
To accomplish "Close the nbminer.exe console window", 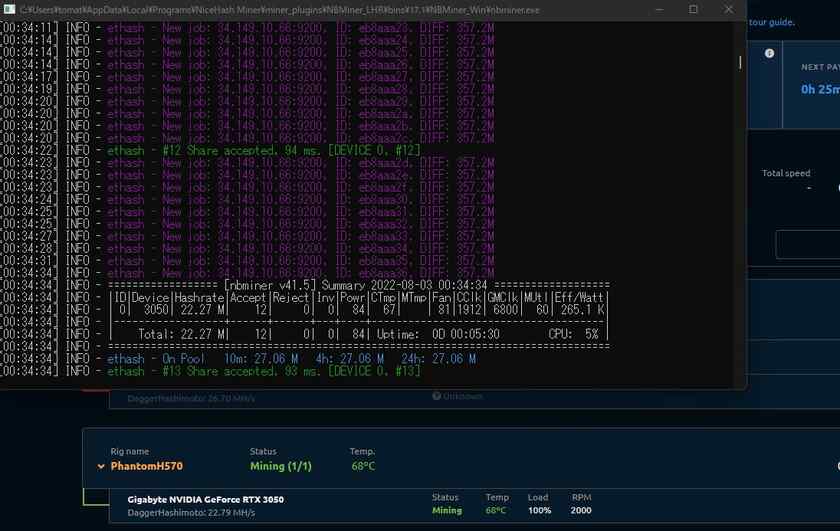I will pos(729,10).
